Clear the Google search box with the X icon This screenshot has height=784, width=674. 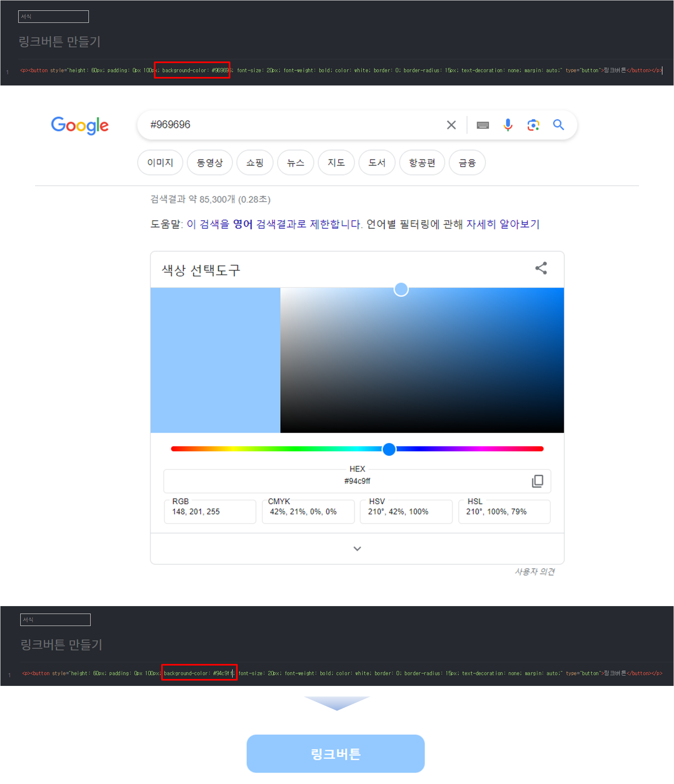click(x=451, y=125)
